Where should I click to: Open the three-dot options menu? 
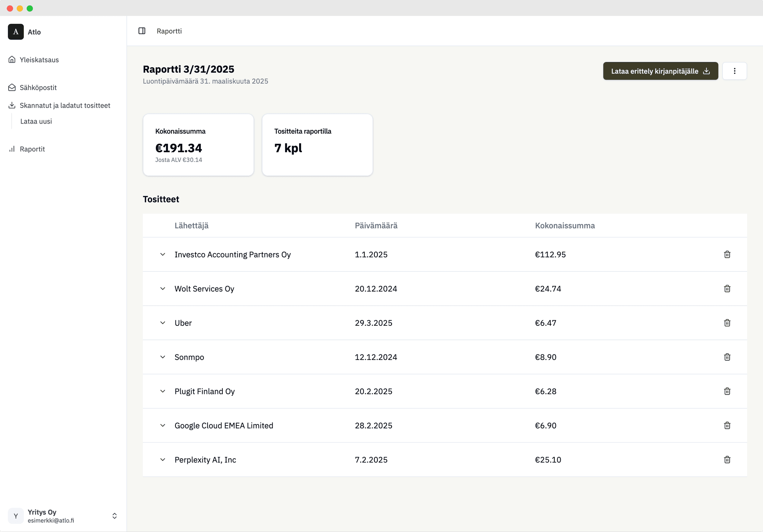point(735,71)
